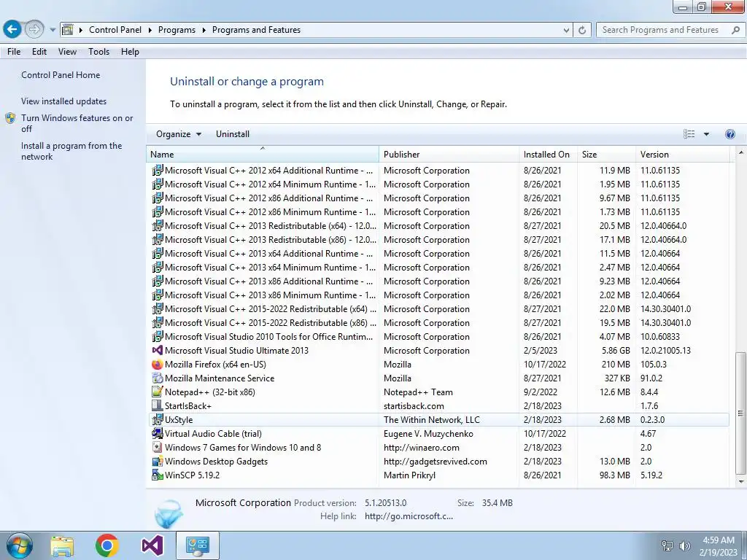Image resolution: width=747 pixels, height=560 pixels.
Task: Click the Eugene V. Muzychenko publisher cell
Action: (x=428, y=434)
